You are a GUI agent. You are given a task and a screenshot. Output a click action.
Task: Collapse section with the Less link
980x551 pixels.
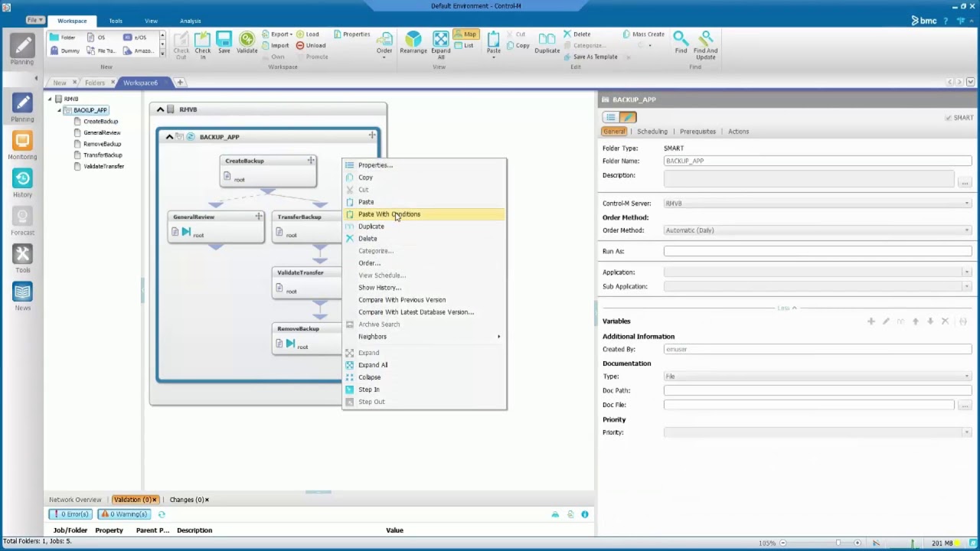786,308
